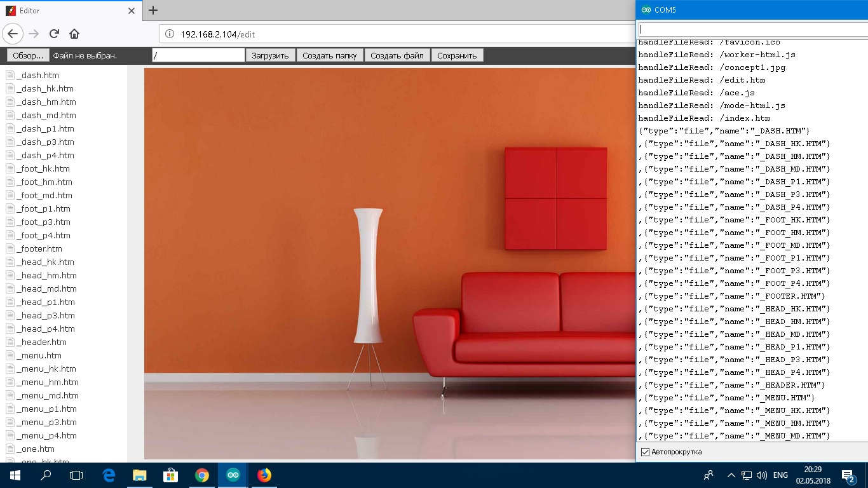Open _dash_p3.htm in the tree
Image resolution: width=868 pixels, height=488 pixels.
[x=45, y=142]
